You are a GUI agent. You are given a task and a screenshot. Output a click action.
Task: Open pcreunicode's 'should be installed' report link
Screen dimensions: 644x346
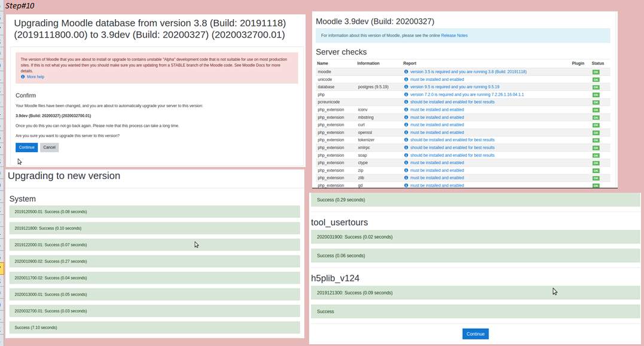click(x=452, y=102)
